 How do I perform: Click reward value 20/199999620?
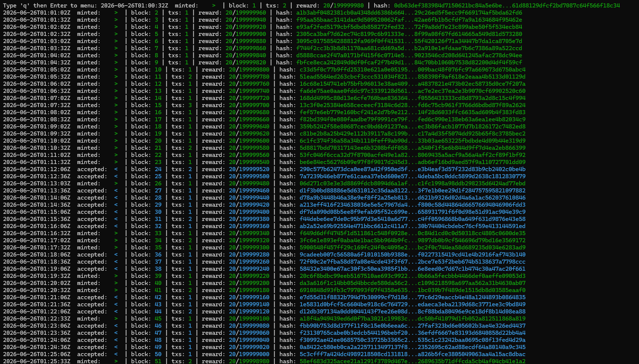[x=249, y=134]
